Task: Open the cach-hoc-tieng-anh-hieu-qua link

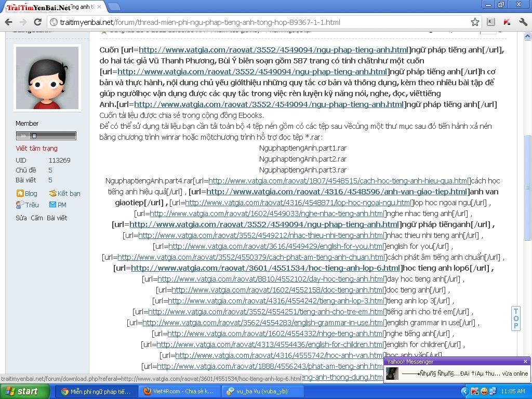Action: click(x=339, y=181)
